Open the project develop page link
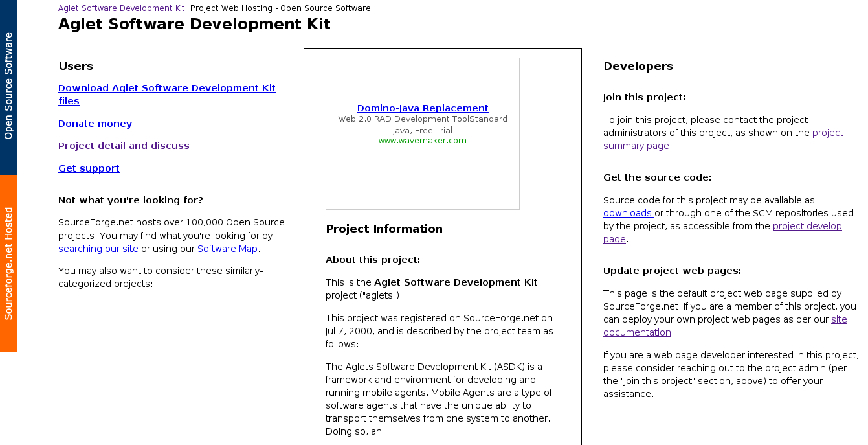868x445 pixels. click(722, 233)
